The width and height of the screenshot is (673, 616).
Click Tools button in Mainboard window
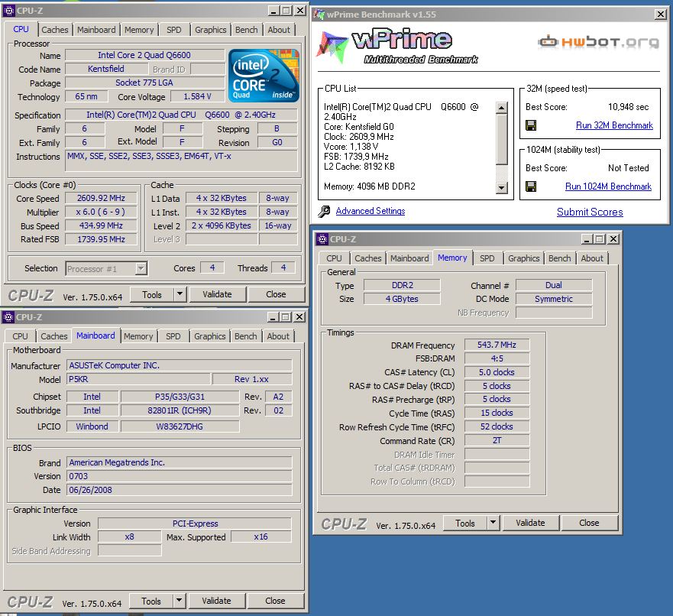pos(151,601)
